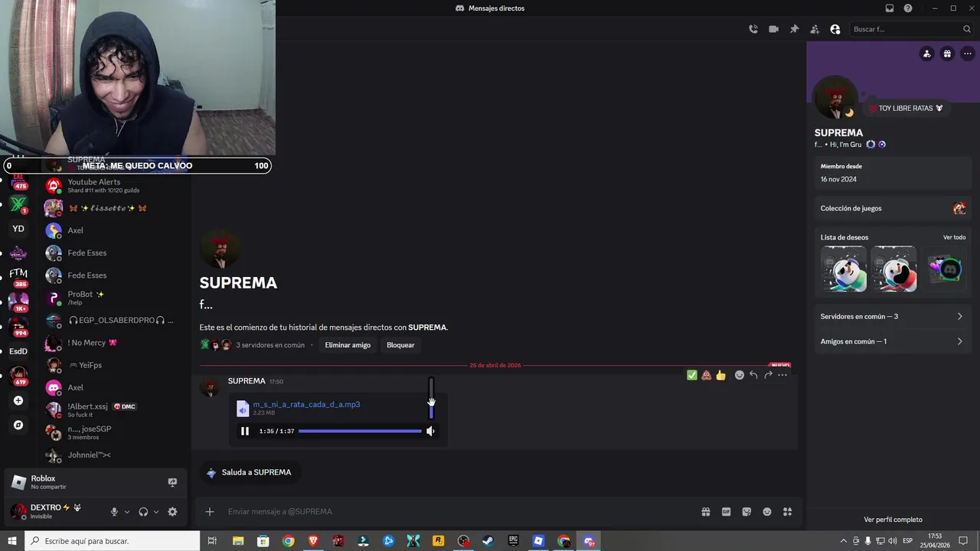Viewport: 980px width, 551px height.
Task: Click Windows taskbar search box
Action: click(x=113, y=541)
